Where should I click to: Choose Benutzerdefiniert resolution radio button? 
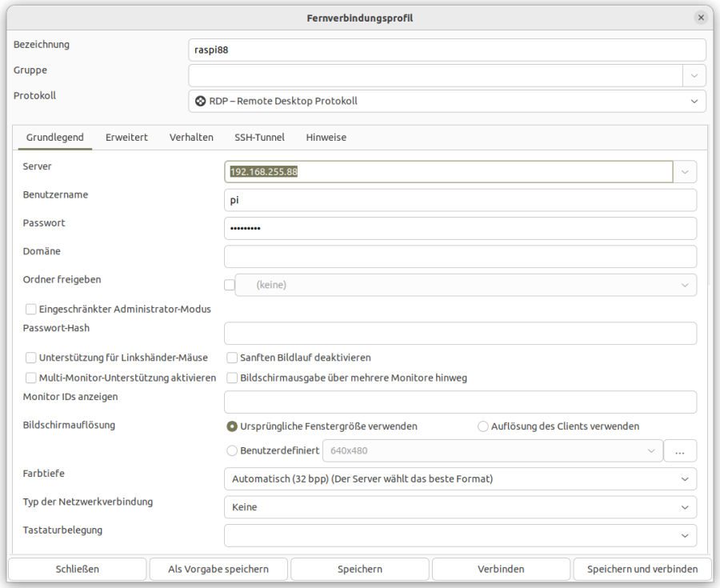233,450
